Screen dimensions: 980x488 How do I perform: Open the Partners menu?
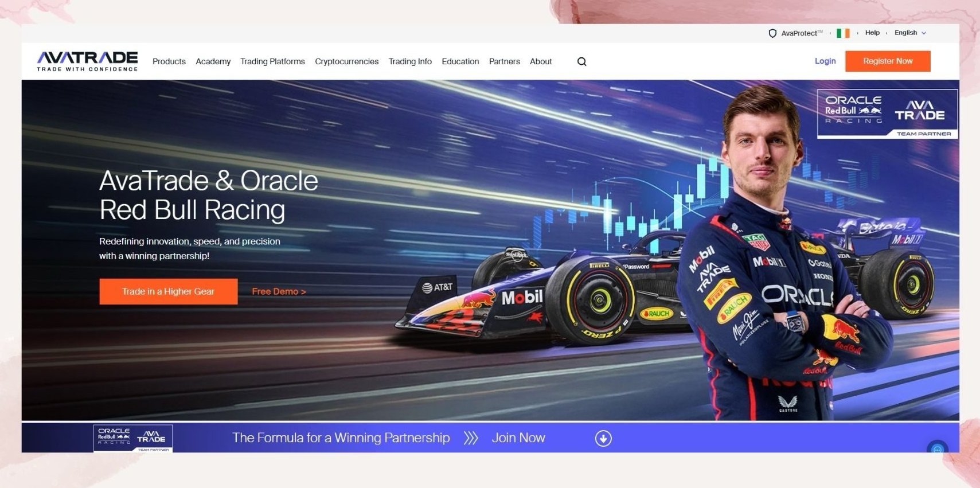pos(505,61)
